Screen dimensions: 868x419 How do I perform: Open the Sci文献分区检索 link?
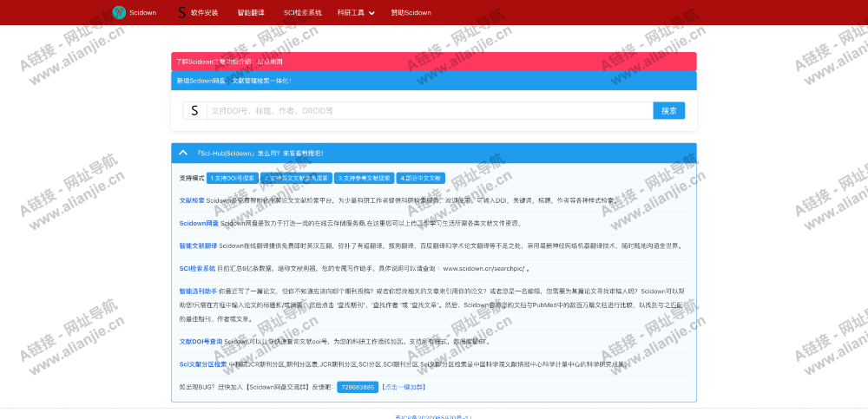point(202,364)
